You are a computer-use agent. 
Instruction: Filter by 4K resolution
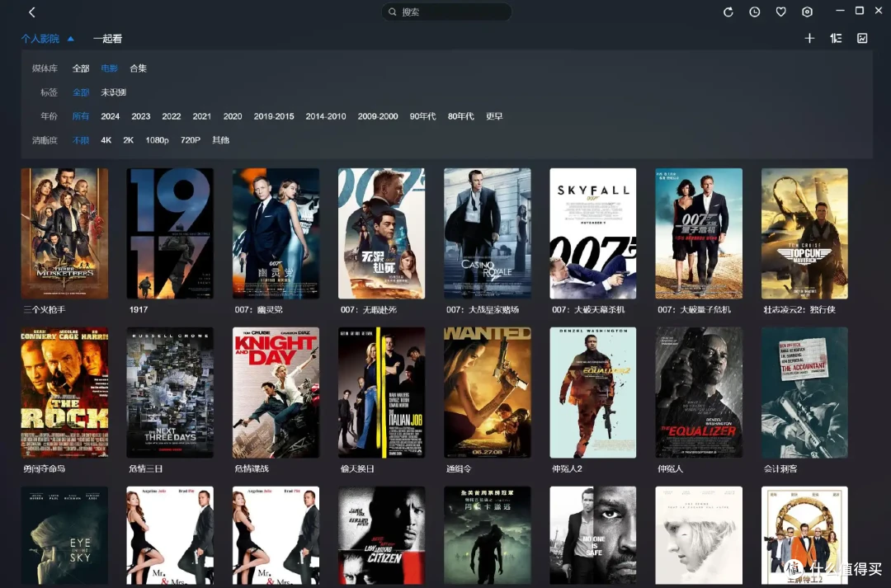coord(106,139)
